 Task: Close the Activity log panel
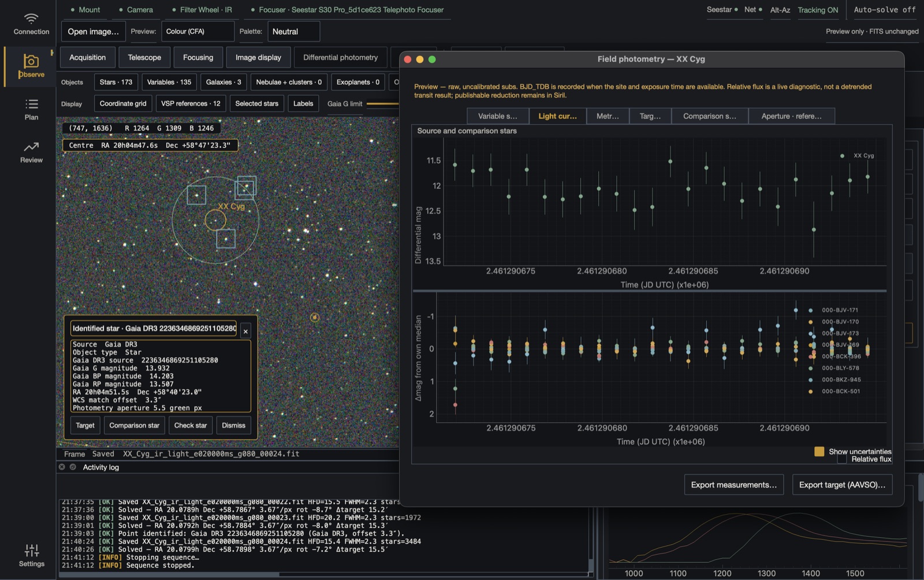click(x=62, y=467)
